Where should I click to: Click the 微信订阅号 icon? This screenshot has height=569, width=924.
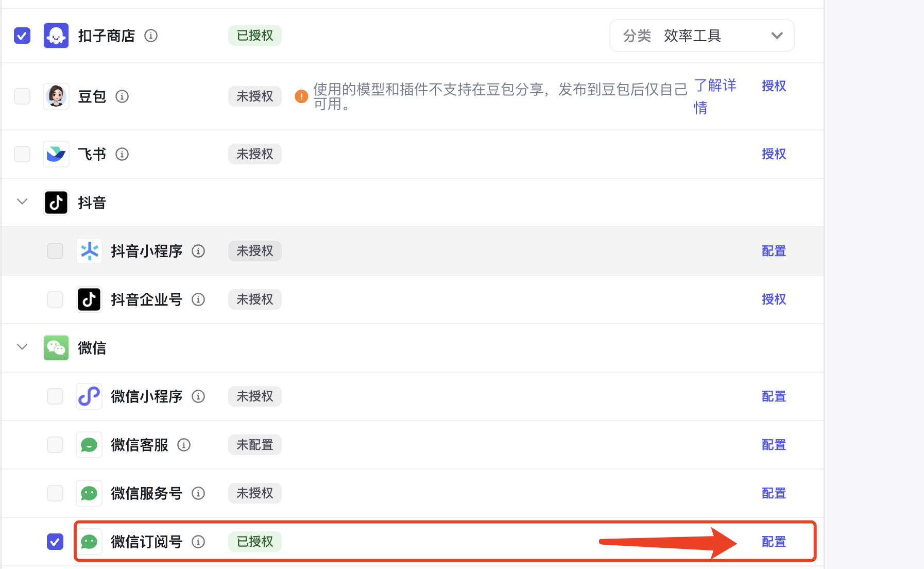89,542
